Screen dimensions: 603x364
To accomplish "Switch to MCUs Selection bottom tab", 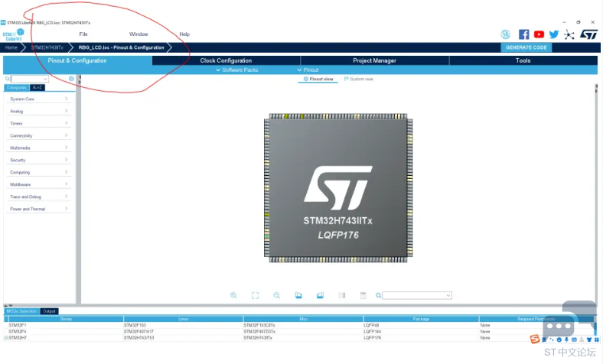I will tap(21, 311).
